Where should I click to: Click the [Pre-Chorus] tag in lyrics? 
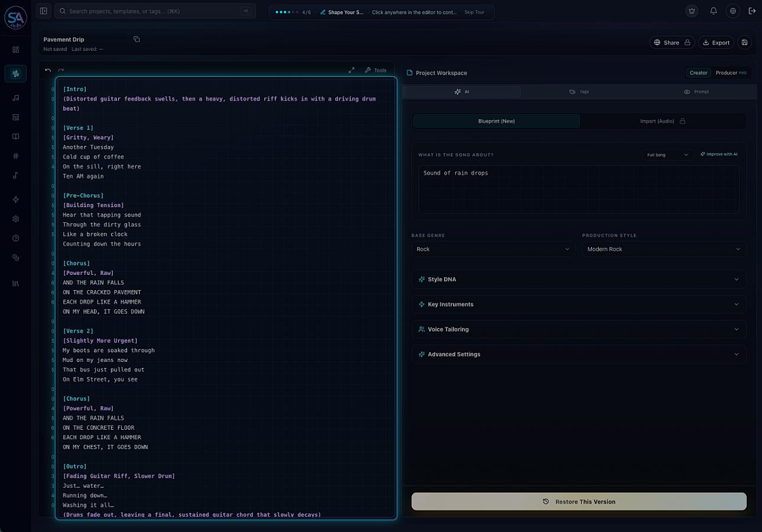83,196
